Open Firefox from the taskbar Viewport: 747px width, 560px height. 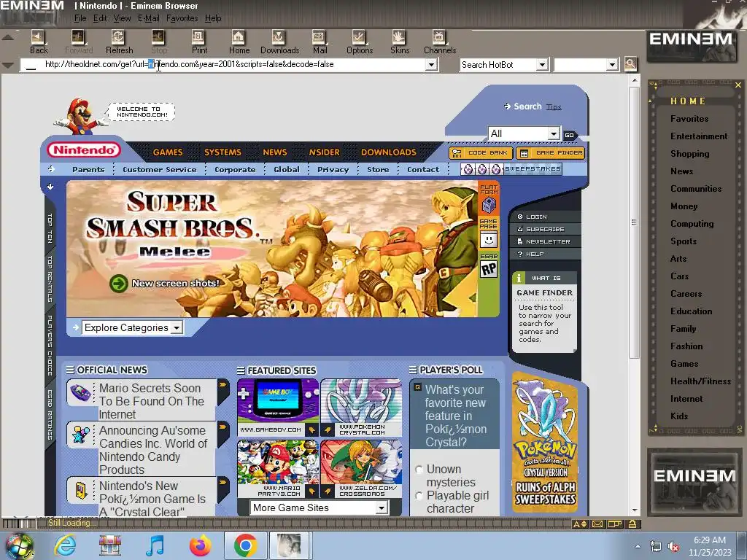pos(200,545)
